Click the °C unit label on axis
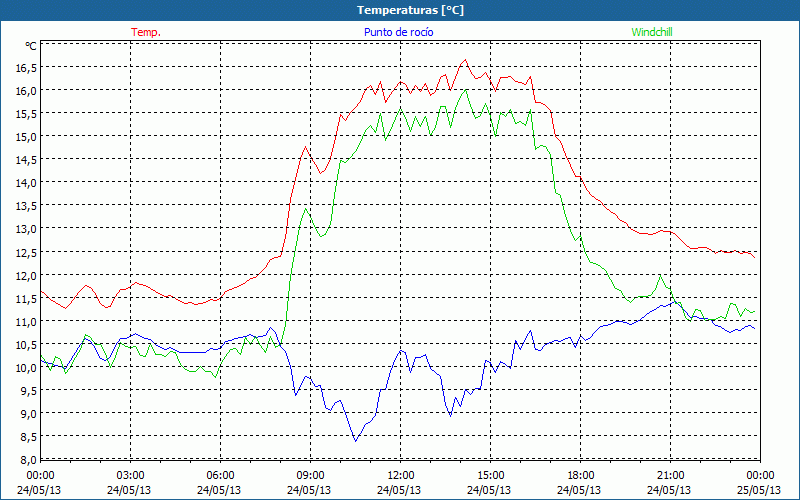 coord(31,46)
